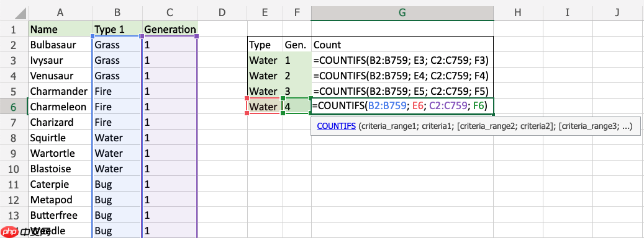644x238 pixels.
Task: Select the Venusaur cell
Action: pos(60,76)
